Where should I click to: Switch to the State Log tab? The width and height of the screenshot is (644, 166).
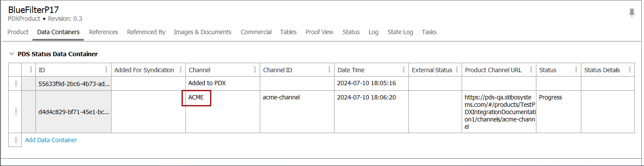pyautogui.click(x=400, y=32)
